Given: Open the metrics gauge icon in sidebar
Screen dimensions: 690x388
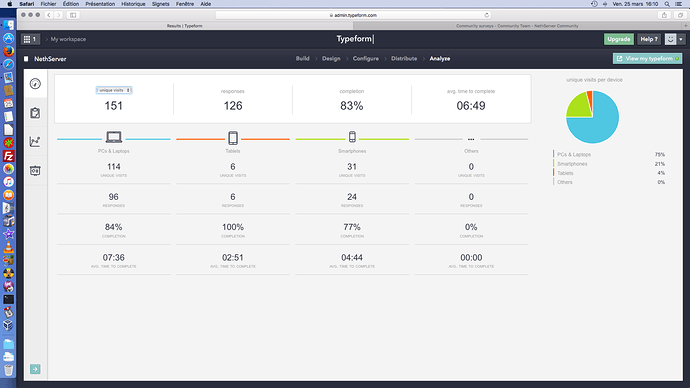Looking at the screenshot, I should pos(35,84).
